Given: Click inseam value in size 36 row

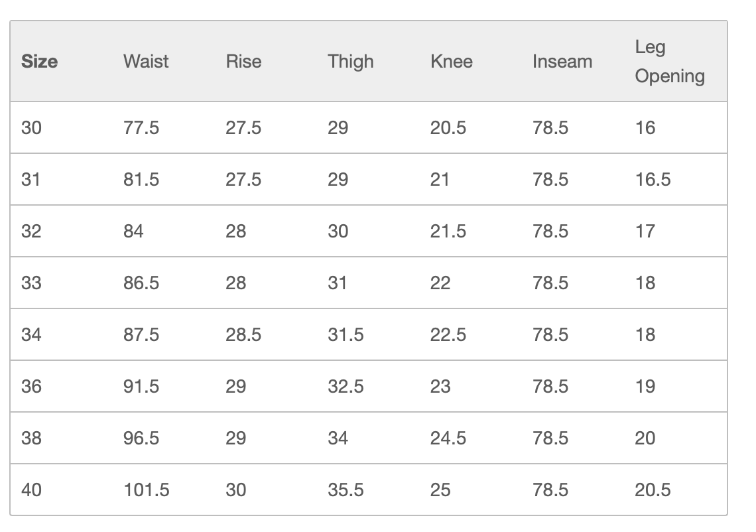Looking at the screenshot, I should coord(550,386).
